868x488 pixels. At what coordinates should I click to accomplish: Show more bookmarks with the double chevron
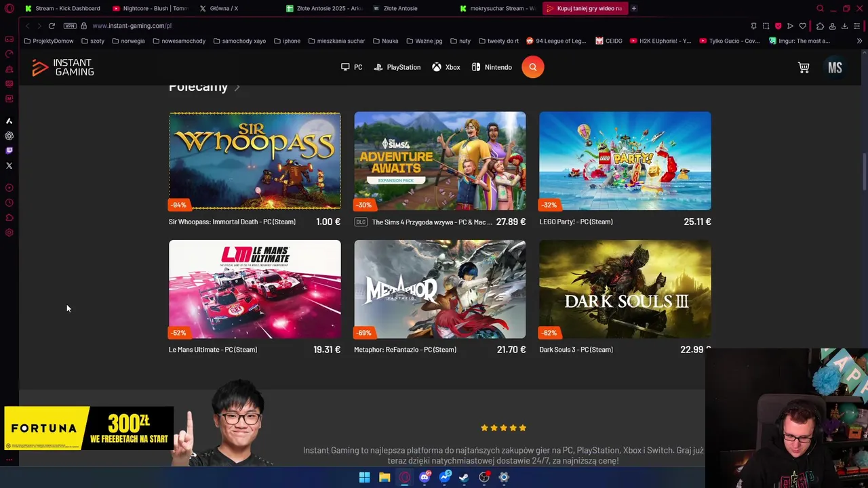[859, 41]
